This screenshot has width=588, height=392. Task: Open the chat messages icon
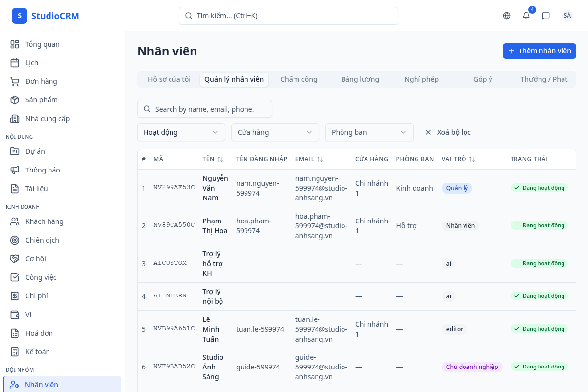(546, 16)
